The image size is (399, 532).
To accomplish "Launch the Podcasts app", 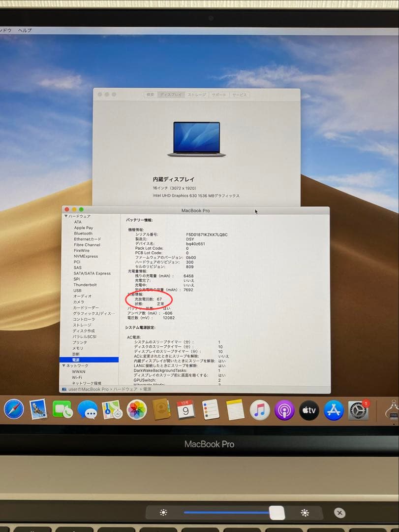I will click(284, 409).
